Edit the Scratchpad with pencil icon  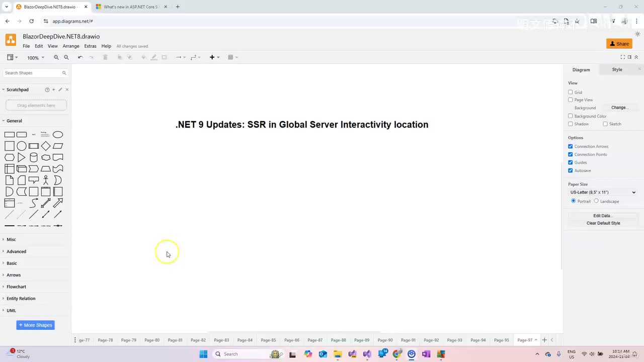[x=60, y=89]
